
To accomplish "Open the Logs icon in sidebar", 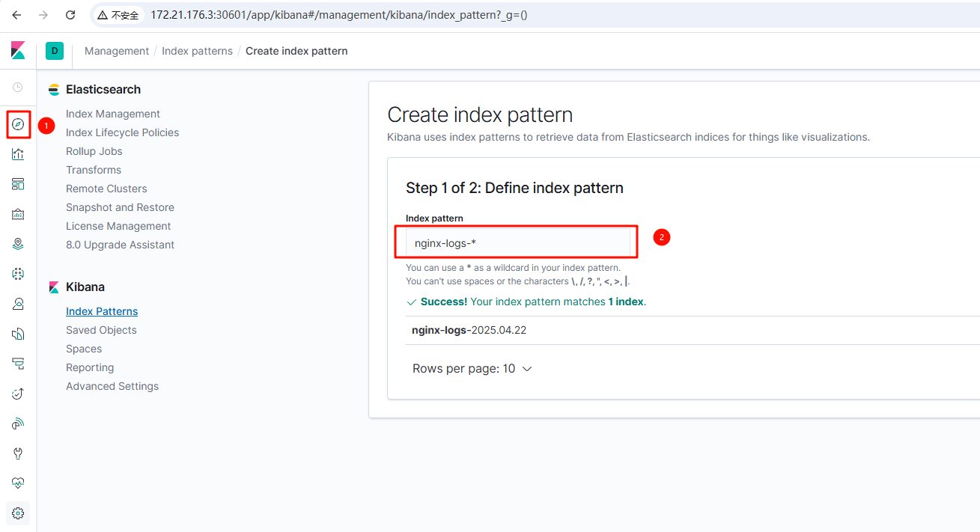I will [18, 334].
